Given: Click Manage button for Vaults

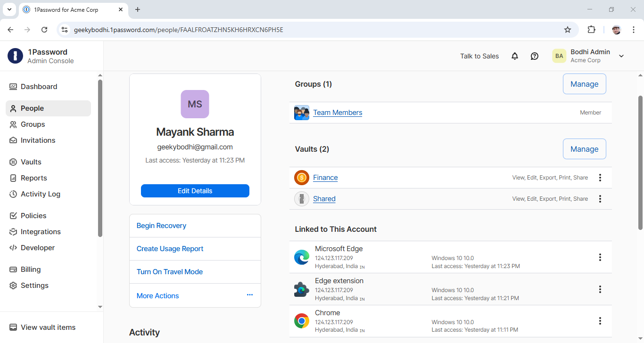Looking at the screenshot, I should coord(584,149).
